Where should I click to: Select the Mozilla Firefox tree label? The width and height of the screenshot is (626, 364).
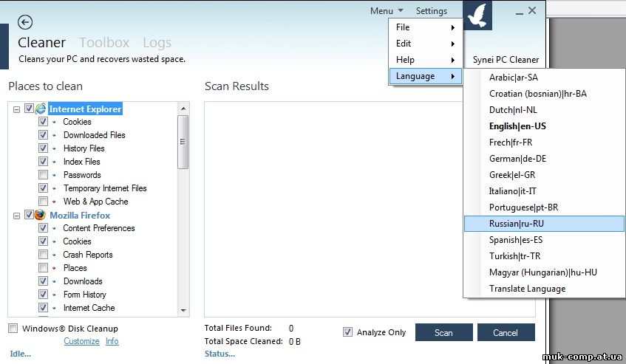click(x=80, y=216)
